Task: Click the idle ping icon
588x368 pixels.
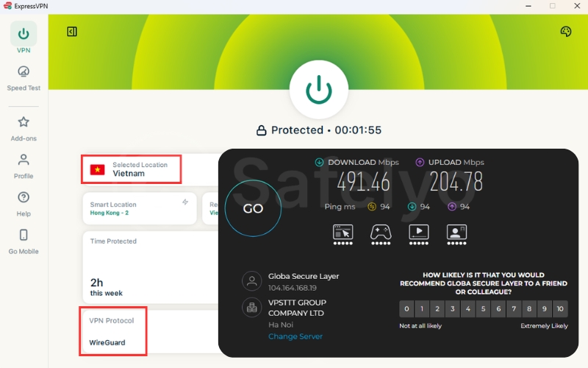Action: point(372,207)
